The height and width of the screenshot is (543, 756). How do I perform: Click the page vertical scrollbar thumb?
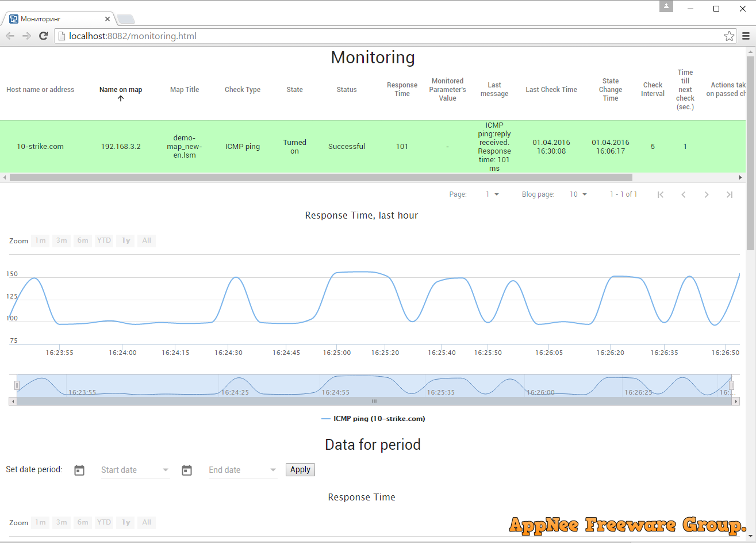pyautogui.click(x=750, y=153)
